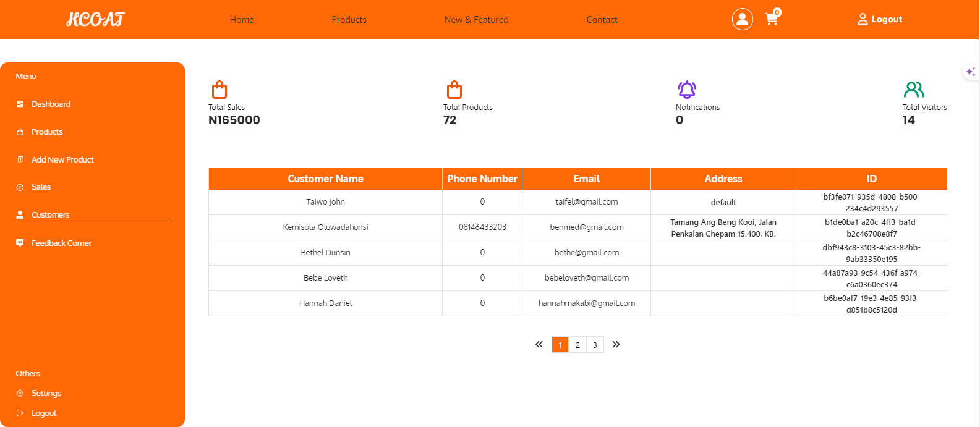Click the person icon beside Logout in header
The height and width of the screenshot is (427, 980).
point(863,19)
